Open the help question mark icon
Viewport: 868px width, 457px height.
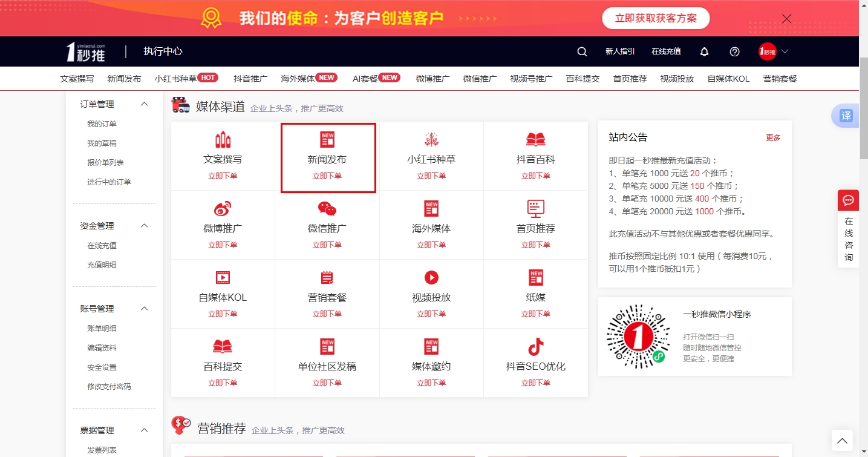click(x=734, y=52)
